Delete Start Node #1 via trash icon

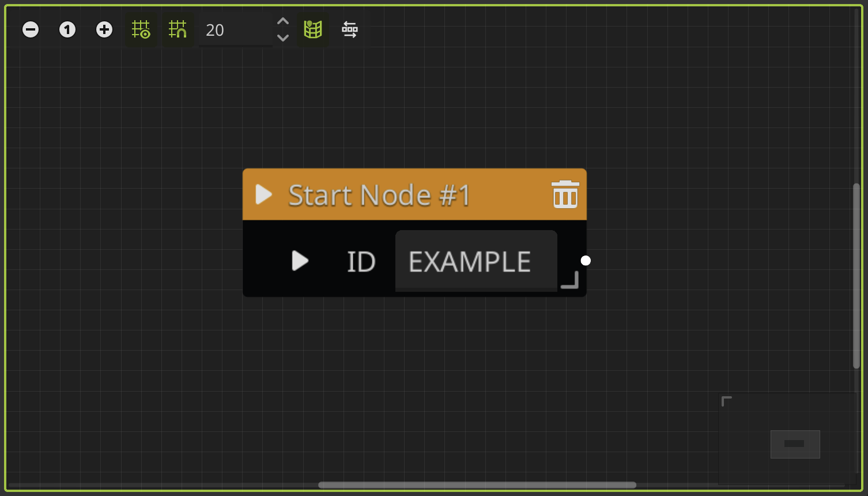(565, 194)
